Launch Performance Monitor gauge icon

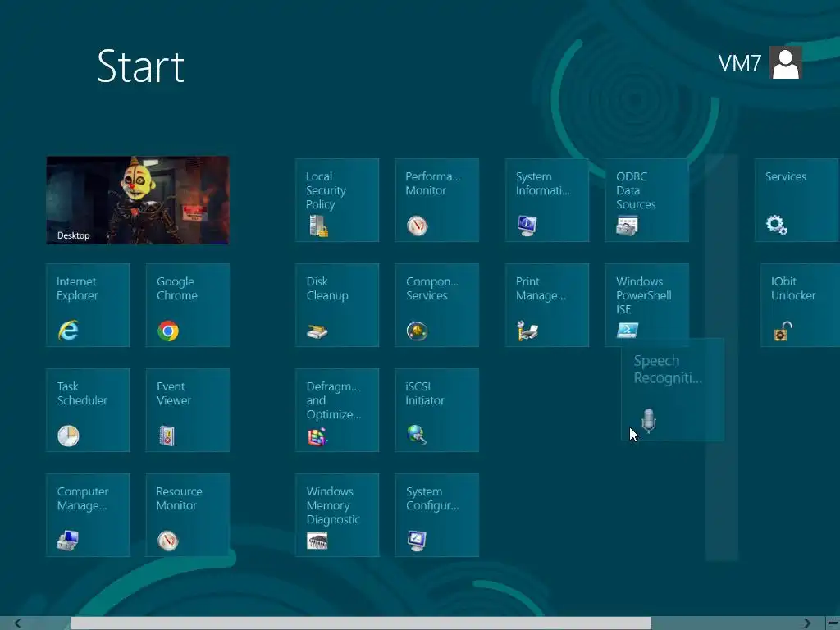click(417, 226)
